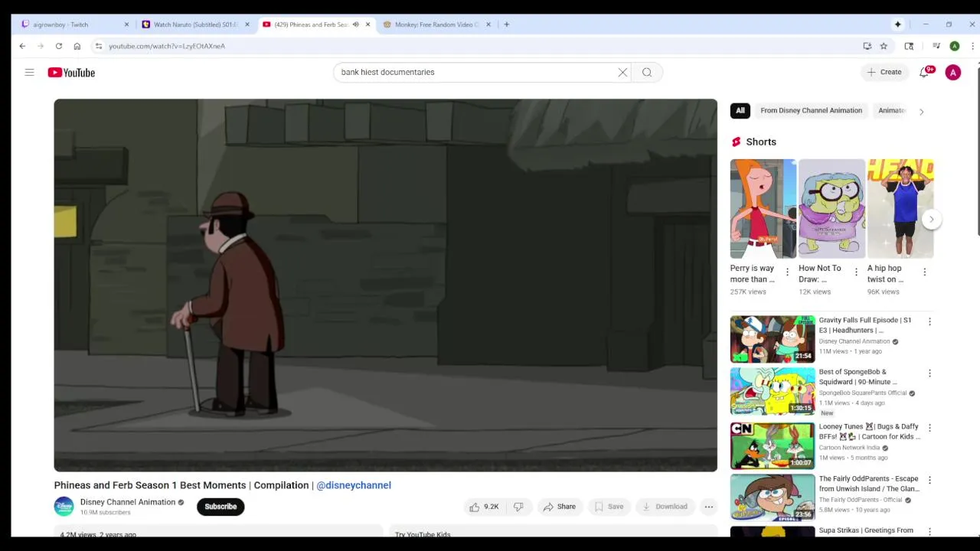Viewport: 980px width, 551px height.
Task: Go to the YouTube home logo
Action: (71, 73)
